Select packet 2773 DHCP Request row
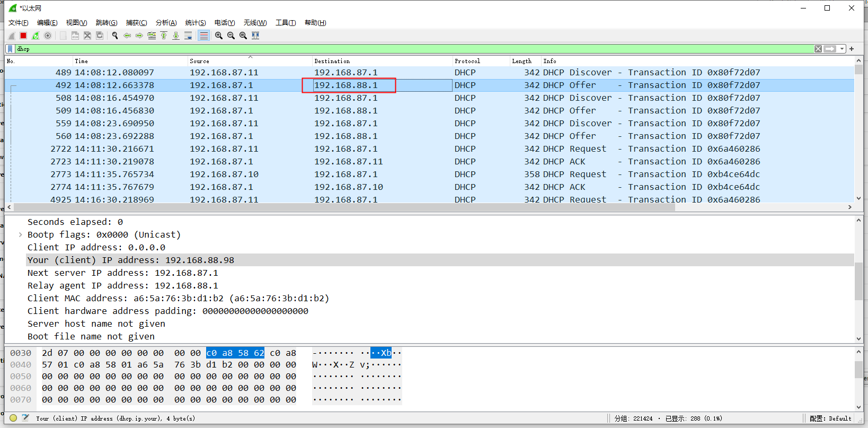The image size is (868, 428). click(x=429, y=174)
